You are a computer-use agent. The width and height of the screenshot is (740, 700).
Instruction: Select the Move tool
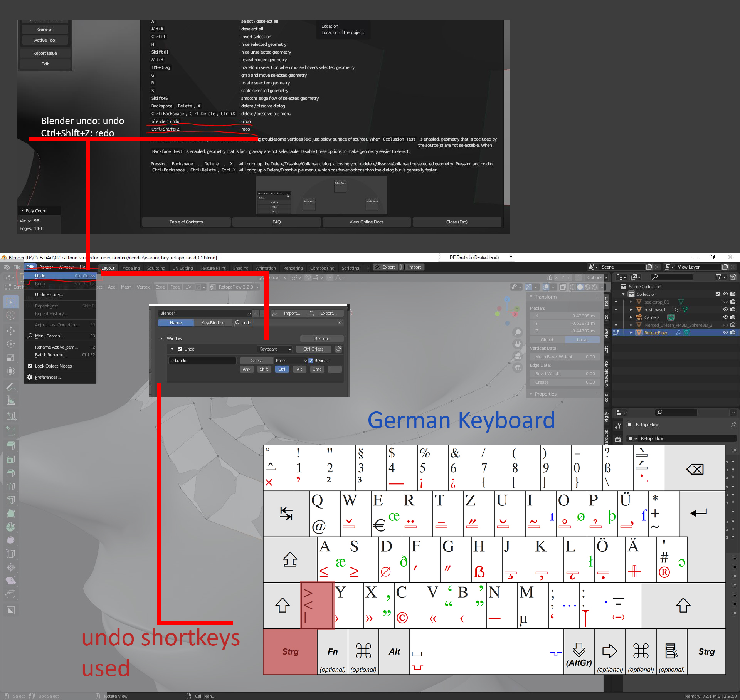point(11,331)
